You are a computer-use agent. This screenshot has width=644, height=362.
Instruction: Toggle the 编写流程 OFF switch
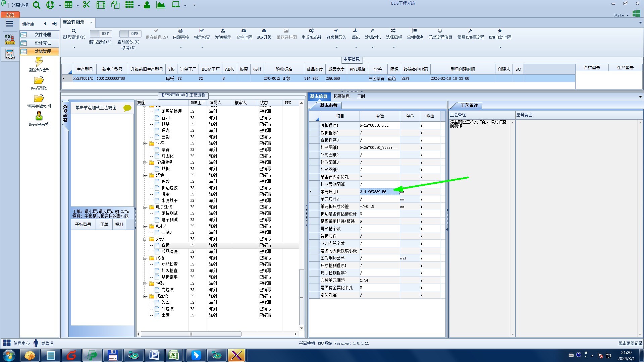pos(100,34)
